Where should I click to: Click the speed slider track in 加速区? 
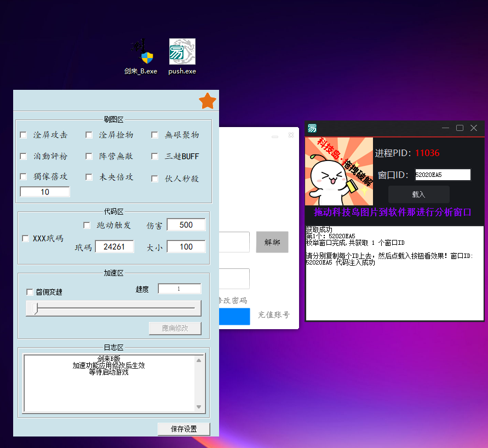point(113,308)
